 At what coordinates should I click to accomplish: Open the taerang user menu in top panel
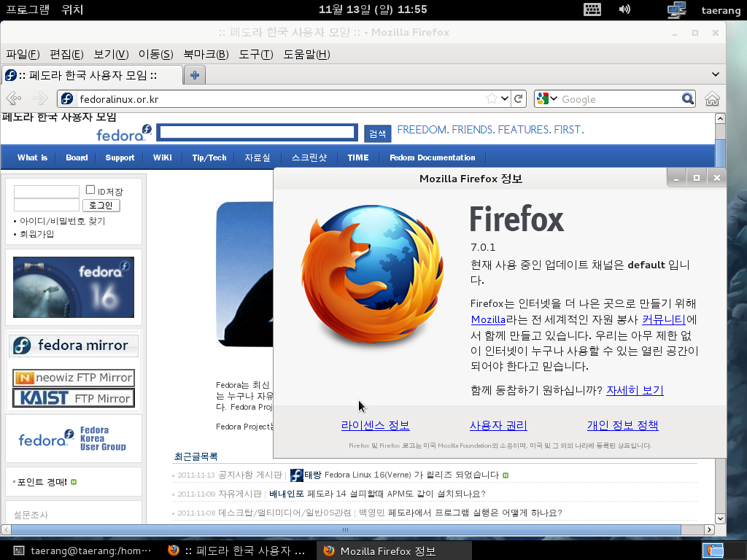click(x=721, y=10)
